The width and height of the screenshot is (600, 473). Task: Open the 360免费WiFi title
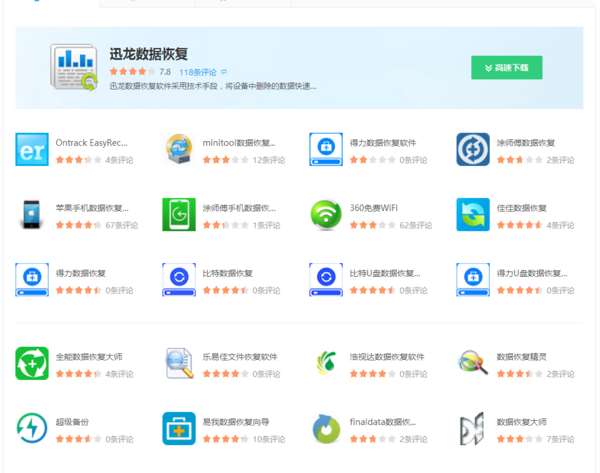(x=373, y=208)
